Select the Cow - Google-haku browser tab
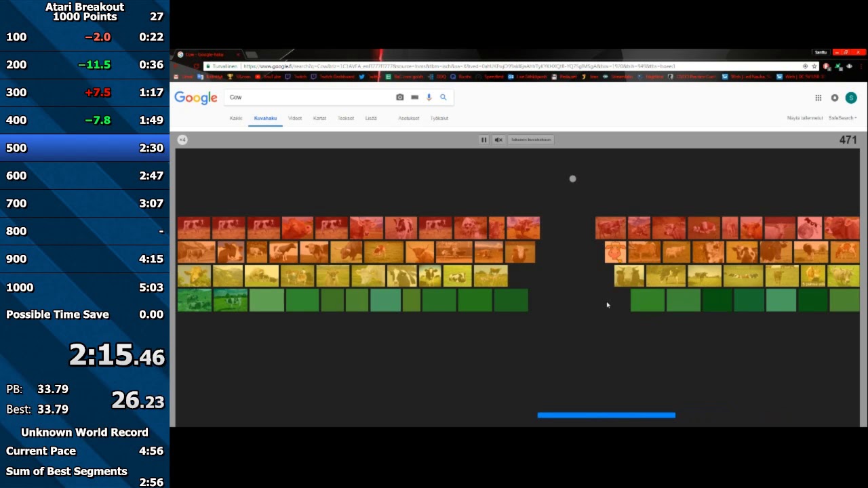 point(207,54)
